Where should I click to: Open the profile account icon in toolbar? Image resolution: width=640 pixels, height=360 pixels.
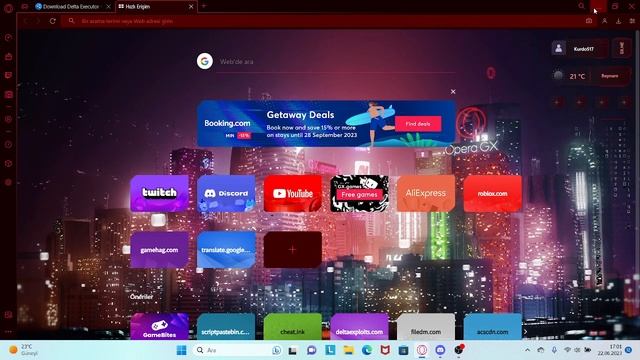click(x=604, y=21)
